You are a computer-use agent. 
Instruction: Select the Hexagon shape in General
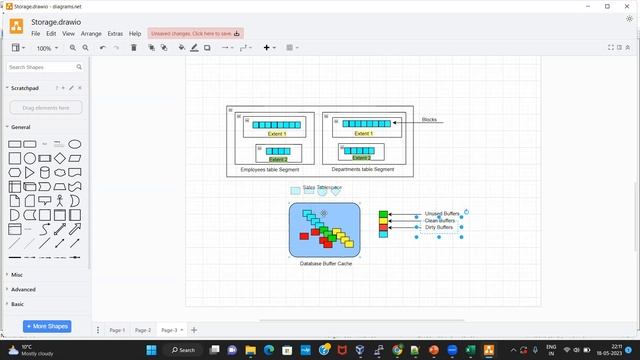(x=15, y=173)
